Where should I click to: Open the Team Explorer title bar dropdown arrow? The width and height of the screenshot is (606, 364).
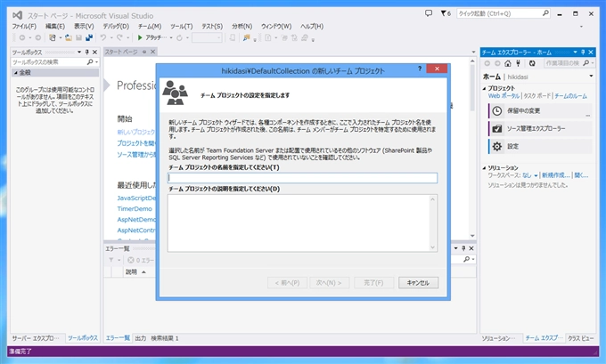[575, 52]
